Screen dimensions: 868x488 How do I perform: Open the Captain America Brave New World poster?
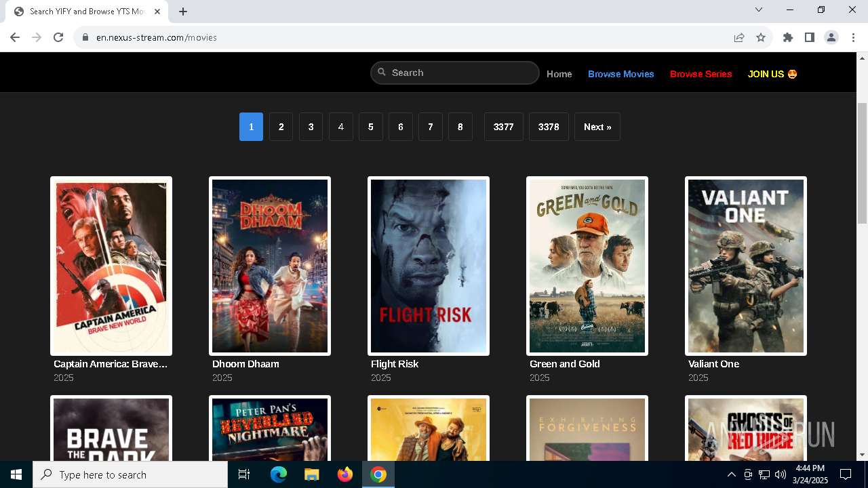click(111, 266)
